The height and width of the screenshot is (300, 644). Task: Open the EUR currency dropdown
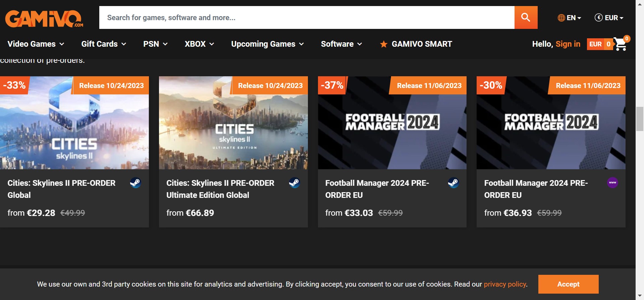click(x=609, y=18)
